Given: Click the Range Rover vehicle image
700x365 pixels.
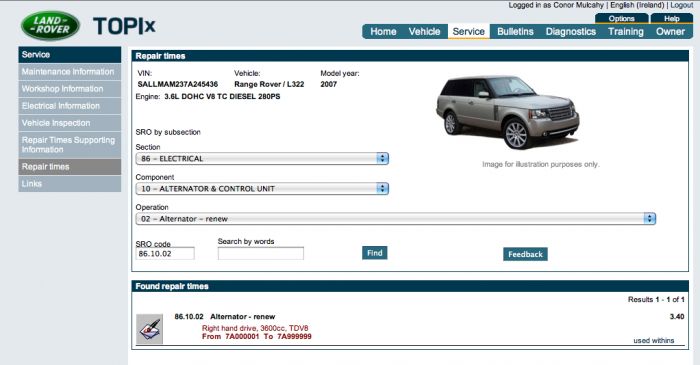Looking at the screenshot, I should coord(508,112).
